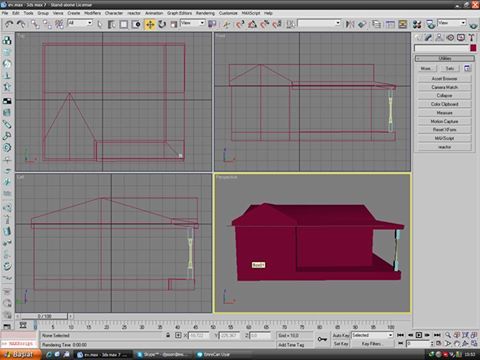This screenshot has height=360, width=480.
Task: Click the Windows Start button
Action: [x=20, y=355]
